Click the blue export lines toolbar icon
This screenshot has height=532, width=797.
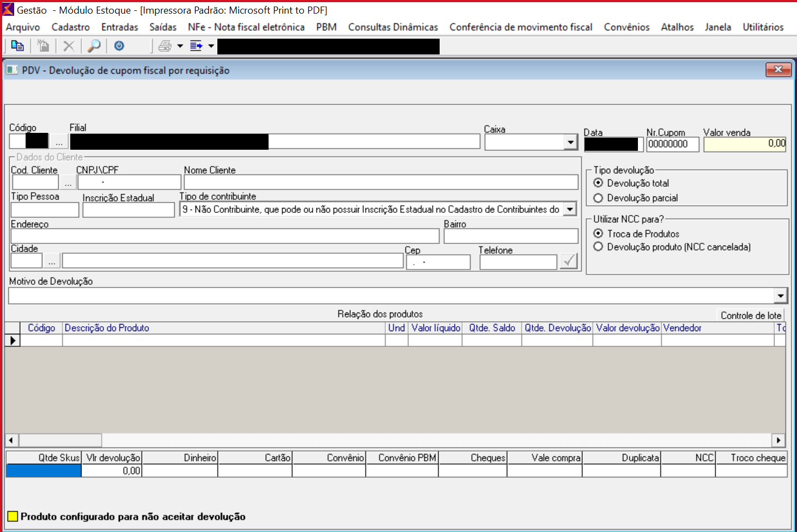tap(196, 46)
